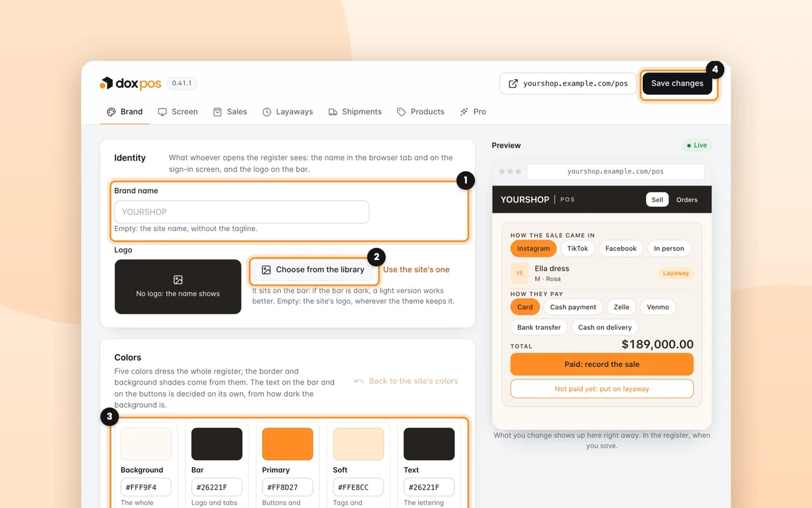The width and height of the screenshot is (812, 508).
Task: Click the shopping bag icon beside Sales
Action: tap(218, 112)
